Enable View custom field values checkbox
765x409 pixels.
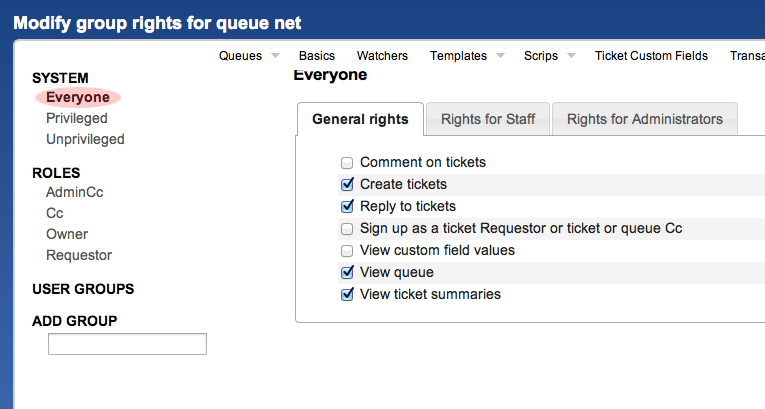pyautogui.click(x=347, y=250)
